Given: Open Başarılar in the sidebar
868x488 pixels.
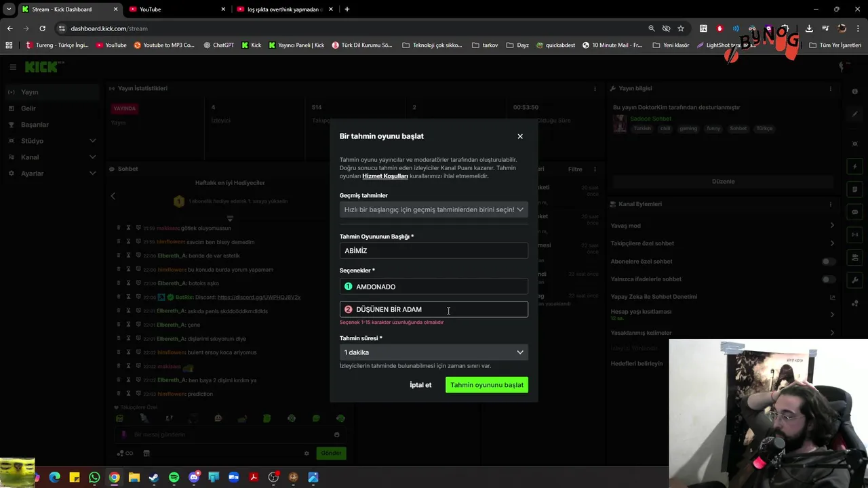Looking at the screenshot, I should [x=51, y=125].
